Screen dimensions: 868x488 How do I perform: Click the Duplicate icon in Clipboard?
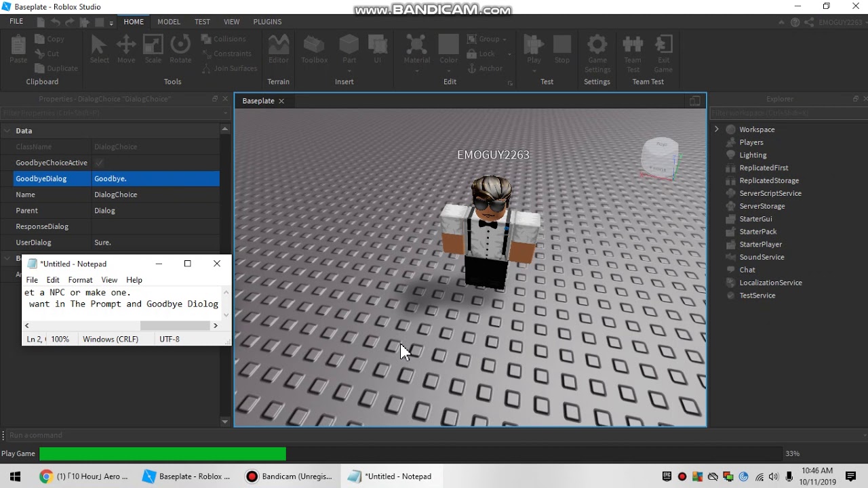point(40,68)
